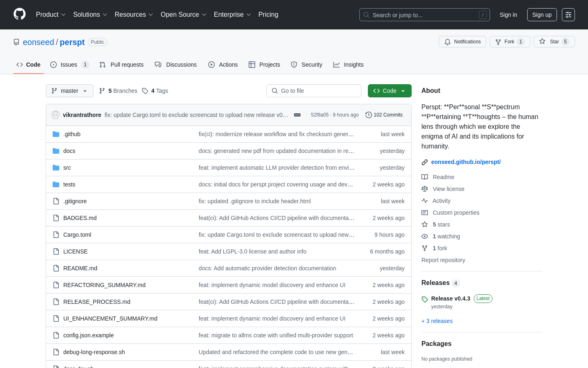Click the docs folder icon

(56, 151)
